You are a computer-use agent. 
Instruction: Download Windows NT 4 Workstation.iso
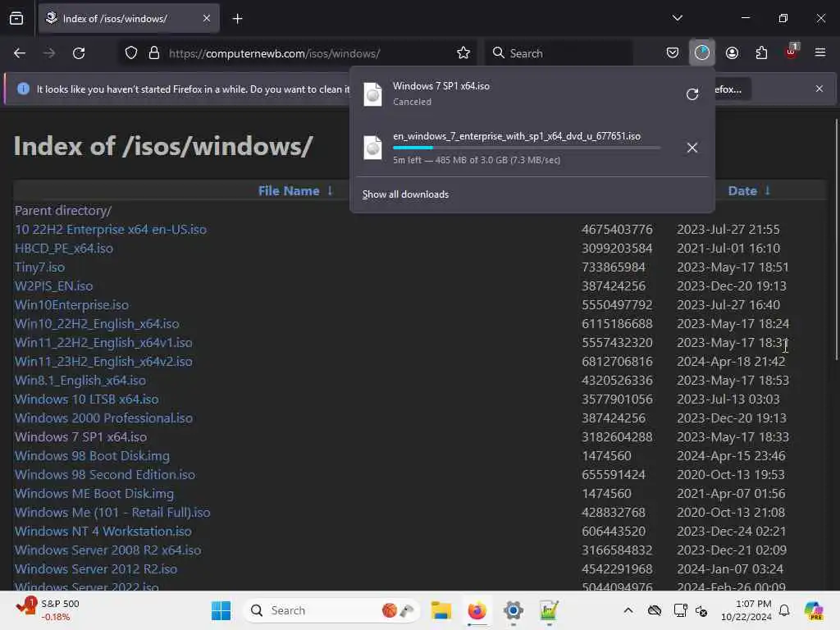point(103,531)
